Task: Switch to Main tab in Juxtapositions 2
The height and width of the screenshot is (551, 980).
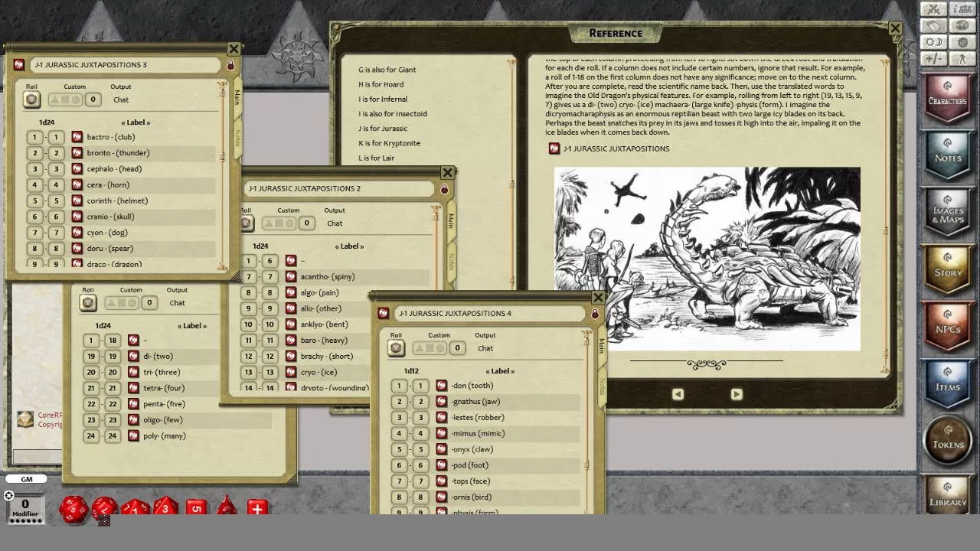Action: pos(451,221)
